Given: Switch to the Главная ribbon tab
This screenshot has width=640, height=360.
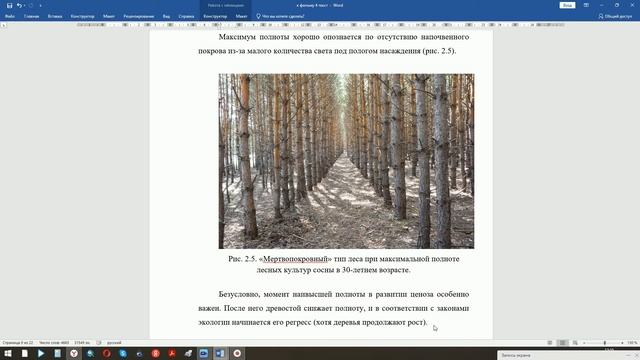Looking at the screenshot, I should tap(31, 16).
